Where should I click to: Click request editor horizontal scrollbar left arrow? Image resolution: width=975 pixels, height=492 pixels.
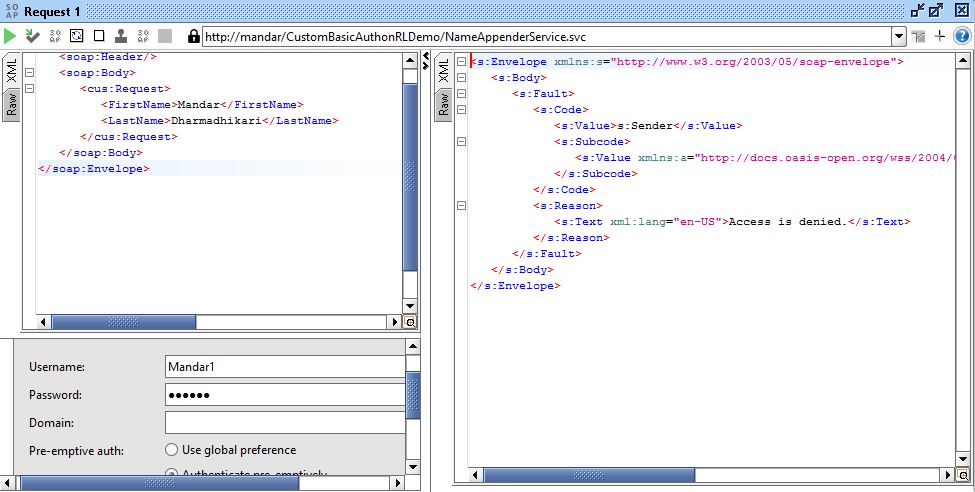(44, 322)
